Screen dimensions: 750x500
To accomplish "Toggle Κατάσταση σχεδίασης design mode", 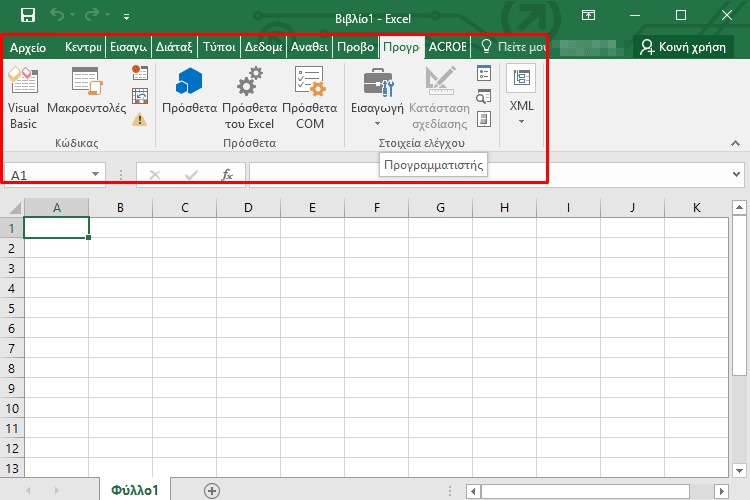I will pyautogui.click(x=440, y=98).
